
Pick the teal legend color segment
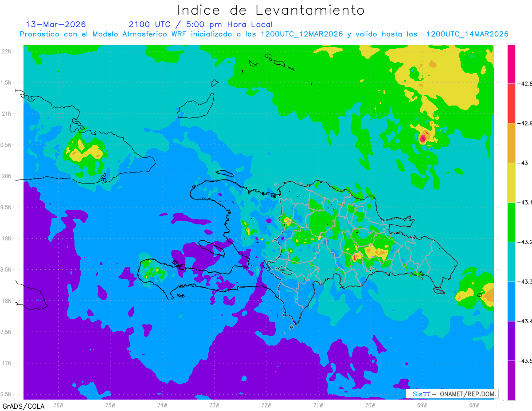(511, 262)
